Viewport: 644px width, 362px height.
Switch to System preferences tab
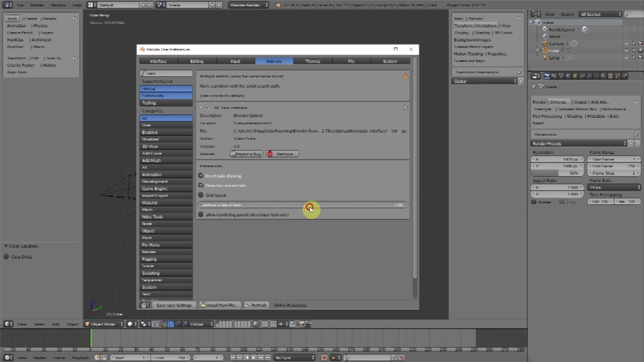pyautogui.click(x=390, y=61)
